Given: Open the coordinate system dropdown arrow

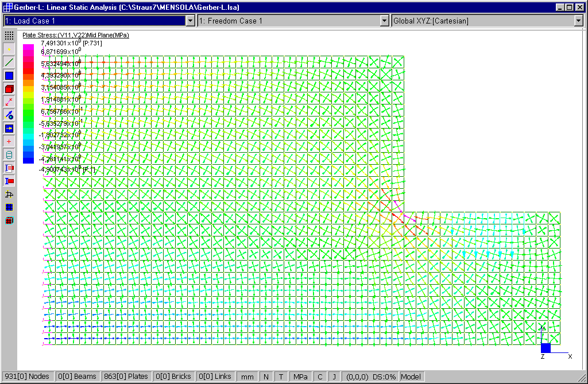Looking at the screenshot, I should point(579,21).
